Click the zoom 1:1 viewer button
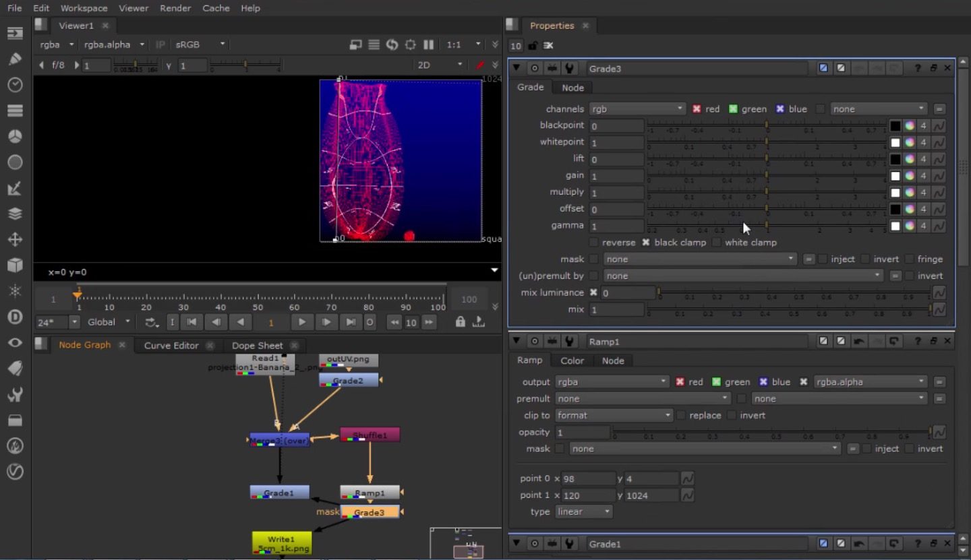971x560 pixels. [x=464, y=44]
